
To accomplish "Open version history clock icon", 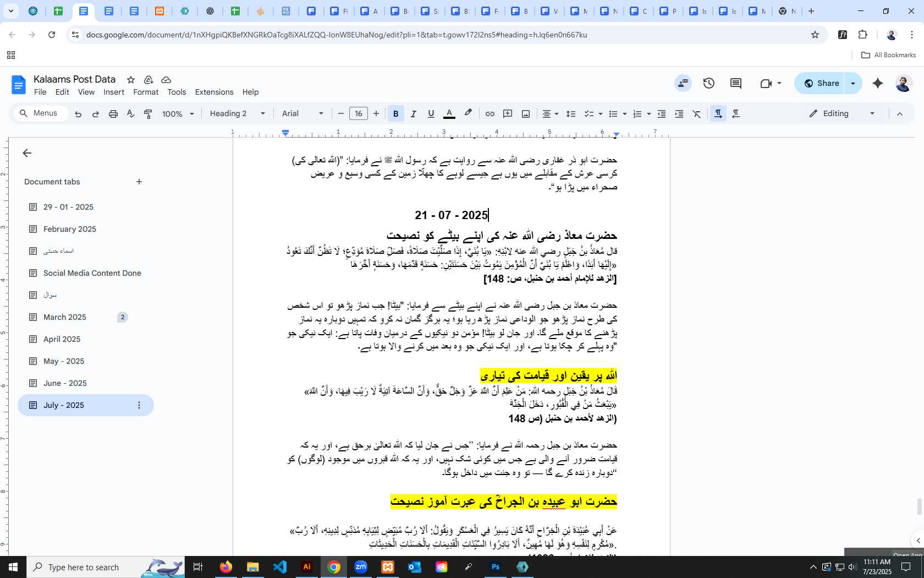I will [709, 83].
